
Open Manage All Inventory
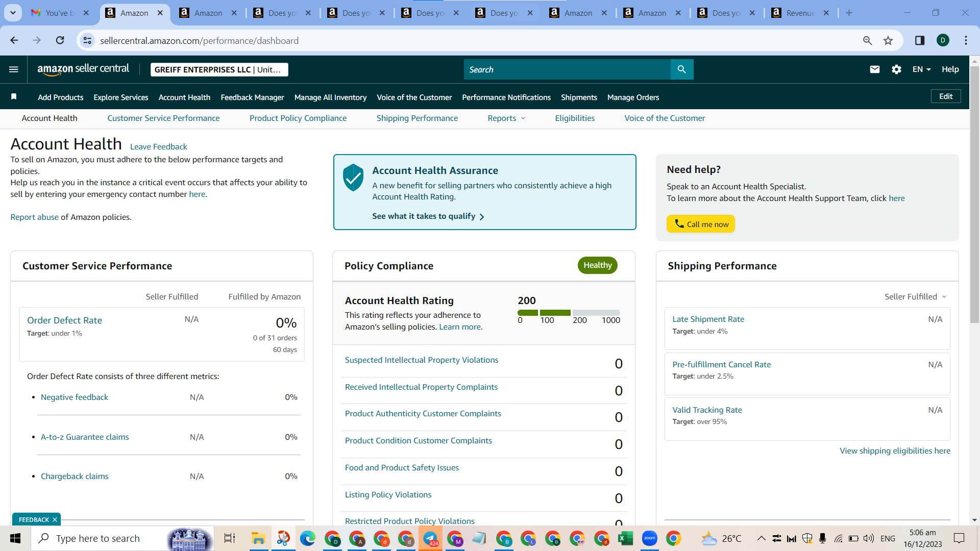pyautogui.click(x=330, y=97)
